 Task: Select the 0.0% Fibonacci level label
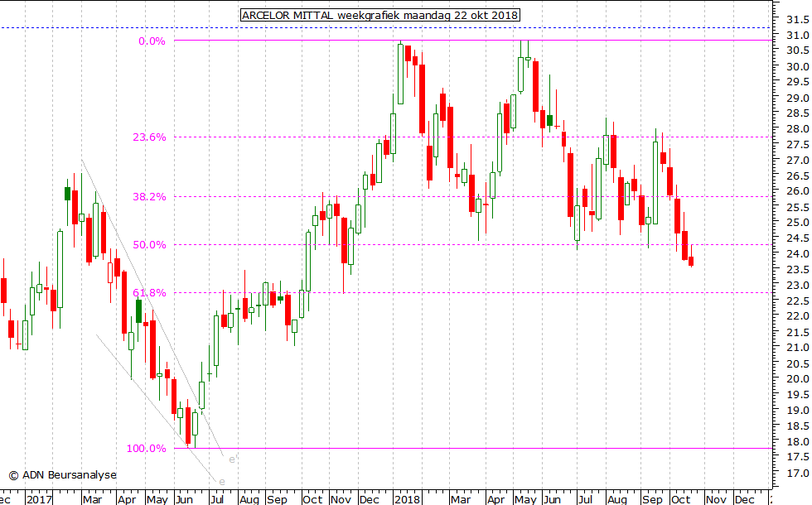[x=152, y=41]
